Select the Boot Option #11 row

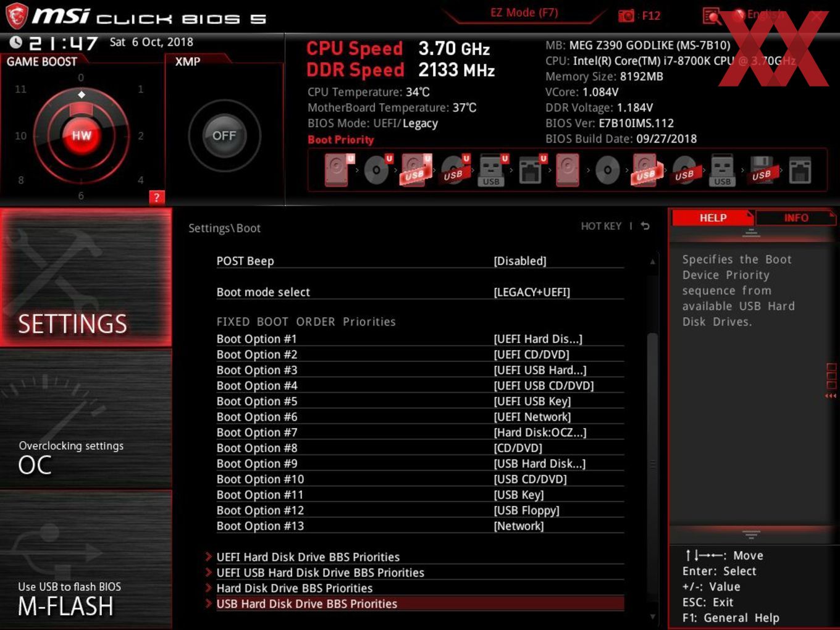pos(420,495)
